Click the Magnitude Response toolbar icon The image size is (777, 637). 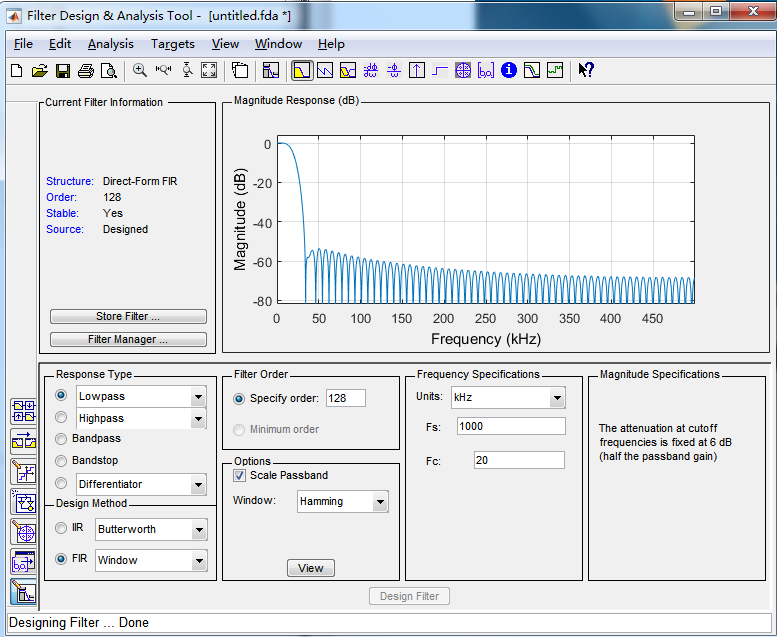[x=301, y=70]
